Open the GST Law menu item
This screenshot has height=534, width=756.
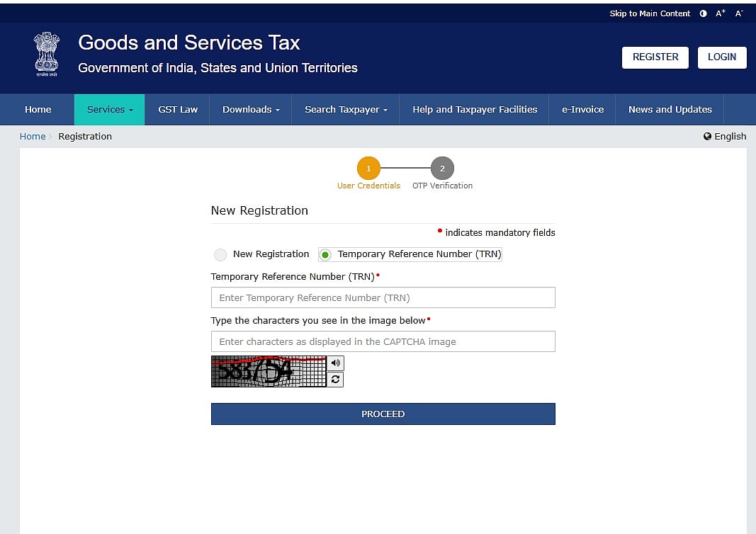pyautogui.click(x=178, y=110)
